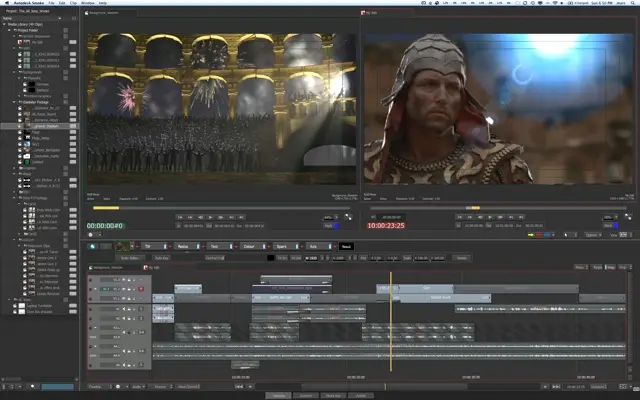Open the File menu

(51, 3)
